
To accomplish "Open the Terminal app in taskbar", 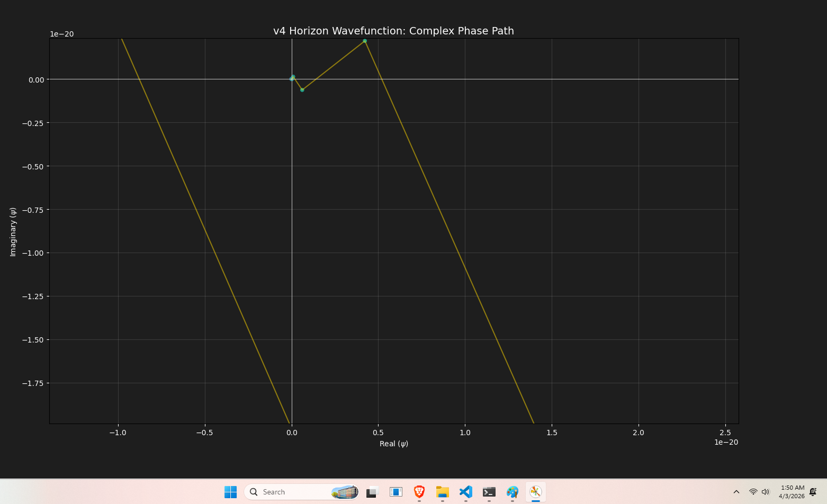I will coord(489,492).
